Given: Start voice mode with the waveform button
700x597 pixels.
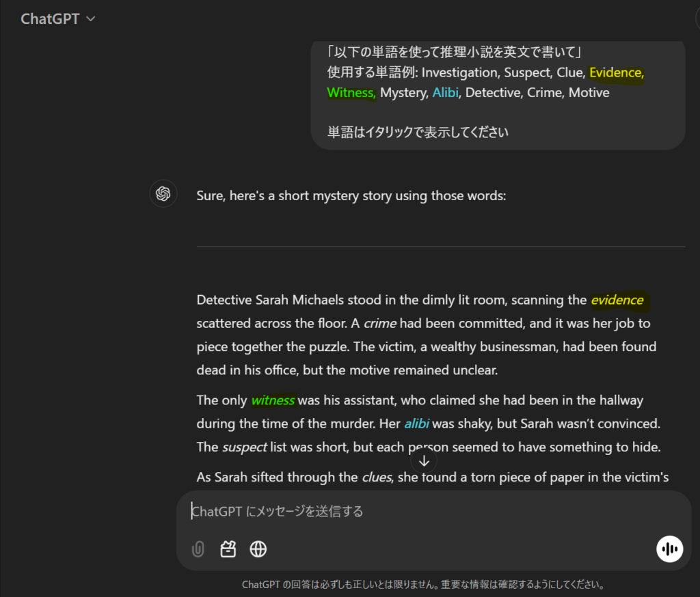Looking at the screenshot, I should click(x=670, y=549).
